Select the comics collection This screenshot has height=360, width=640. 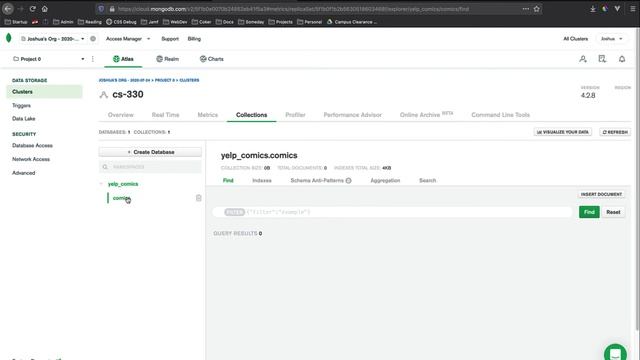pyautogui.click(x=121, y=198)
